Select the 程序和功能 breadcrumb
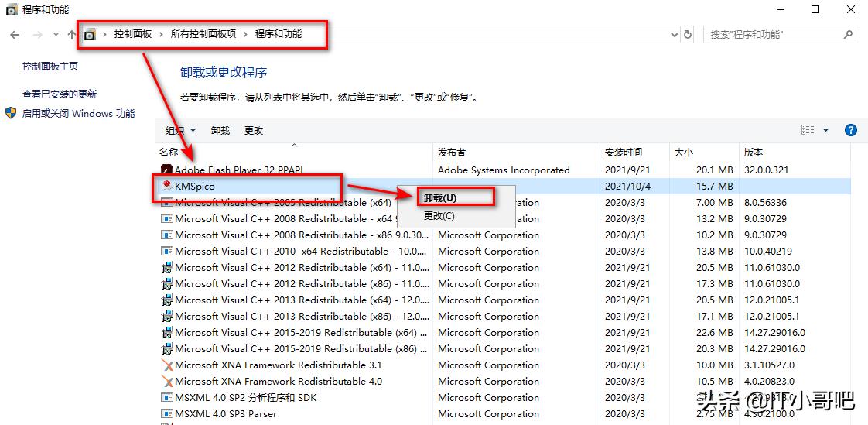The image size is (868, 425). (x=279, y=34)
